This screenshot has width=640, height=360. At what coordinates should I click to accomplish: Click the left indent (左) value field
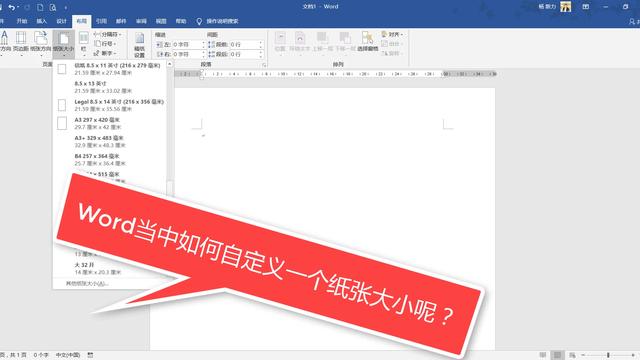tap(187, 44)
